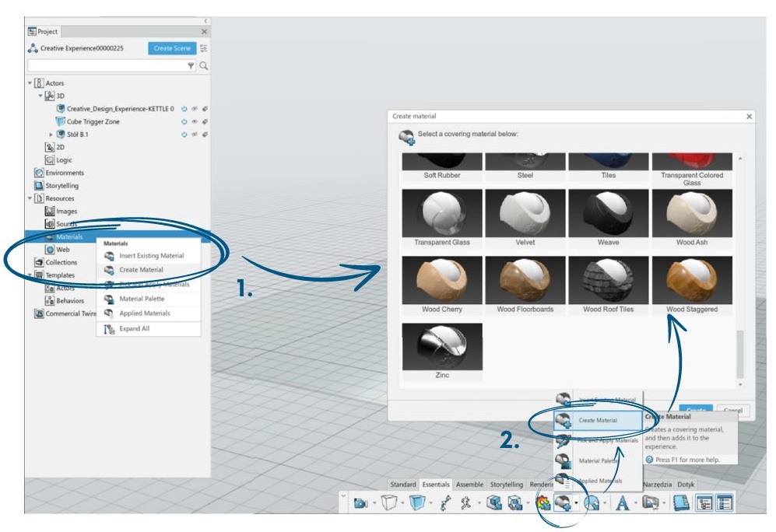Click the magnifier search icon in Project panel

click(204, 67)
